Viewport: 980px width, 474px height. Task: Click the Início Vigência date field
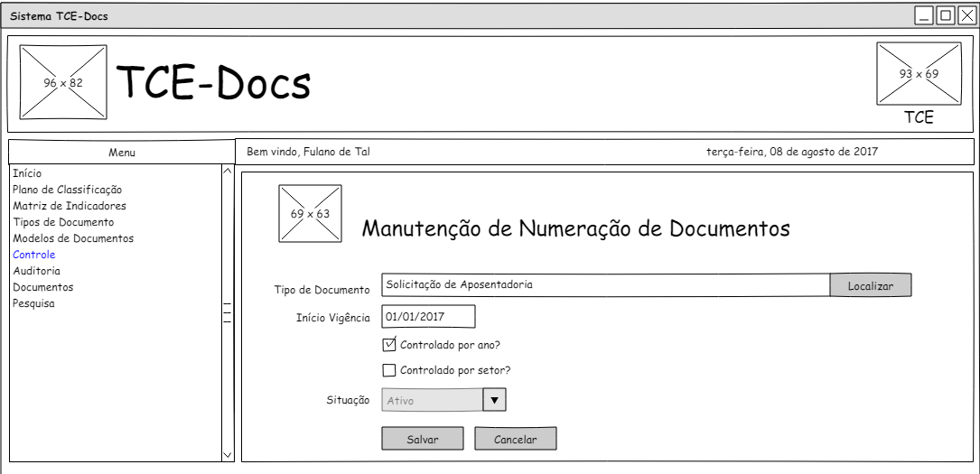pyautogui.click(x=428, y=317)
